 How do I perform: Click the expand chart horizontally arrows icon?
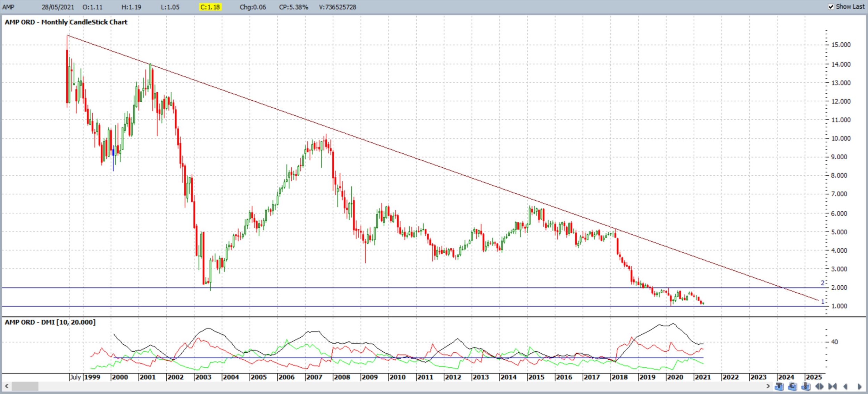click(x=819, y=386)
